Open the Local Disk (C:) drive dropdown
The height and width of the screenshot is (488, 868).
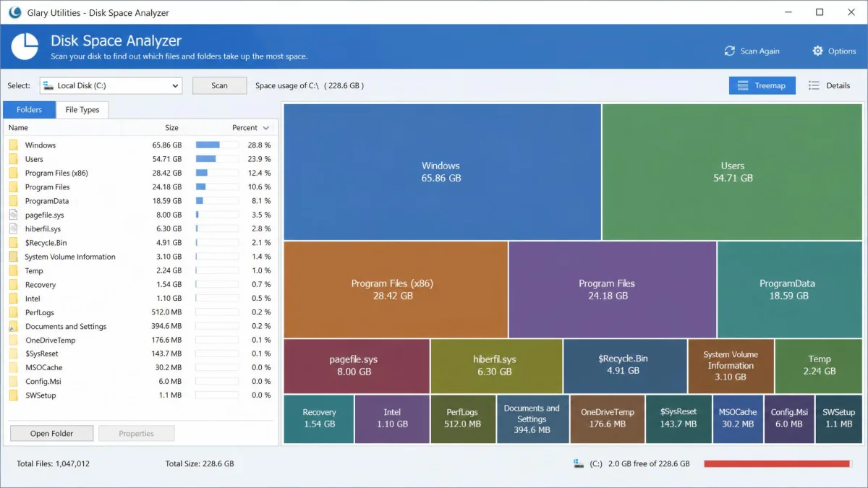click(x=111, y=85)
